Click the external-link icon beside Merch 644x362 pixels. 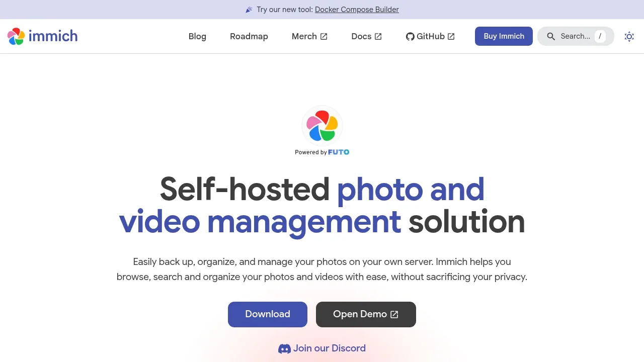click(x=324, y=36)
